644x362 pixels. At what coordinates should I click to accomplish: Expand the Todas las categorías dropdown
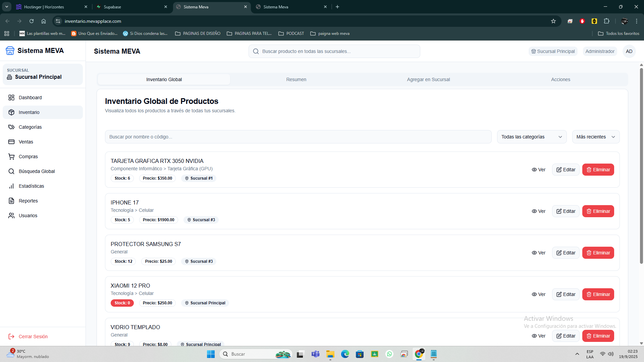pos(532,137)
